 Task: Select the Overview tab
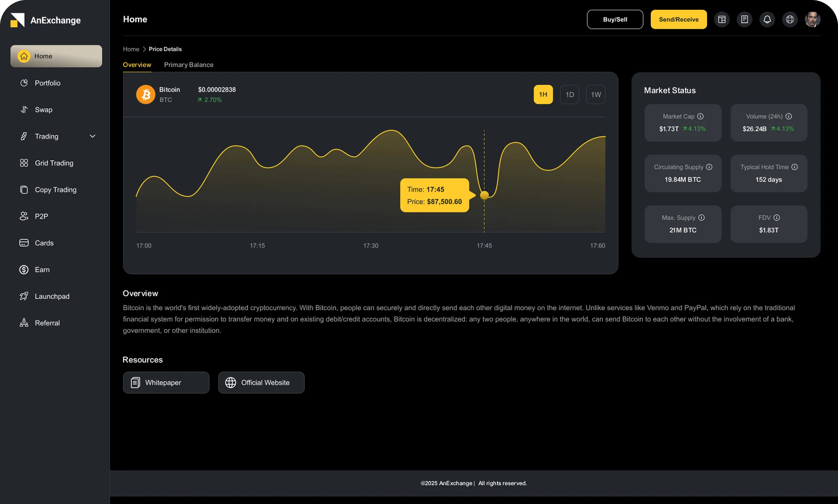137,65
